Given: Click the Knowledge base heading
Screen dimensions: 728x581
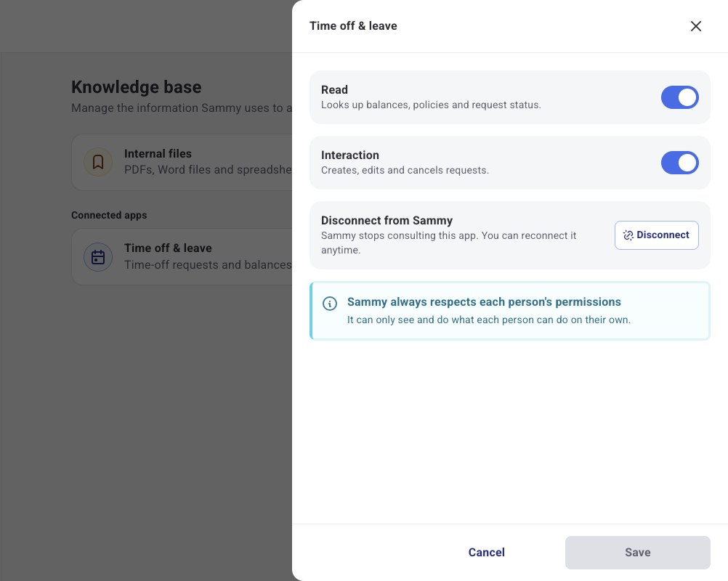Looking at the screenshot, I should pyautogui.click(x=136, y=87).
